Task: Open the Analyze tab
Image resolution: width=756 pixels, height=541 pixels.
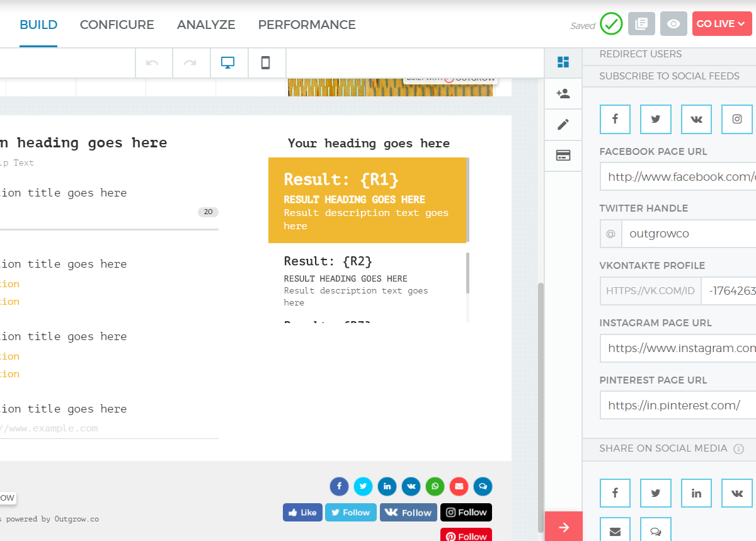Action: coord(206,25)
